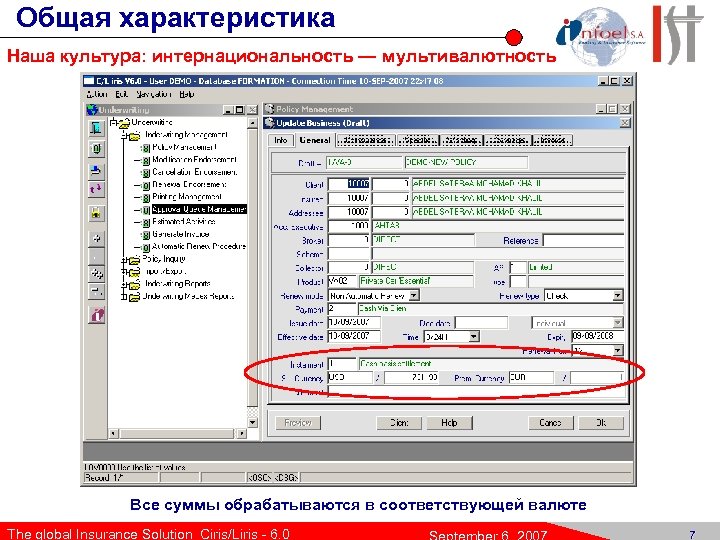Click the Product code field
720x540 pixels.
pyautogui.click(x=343, y=281)
